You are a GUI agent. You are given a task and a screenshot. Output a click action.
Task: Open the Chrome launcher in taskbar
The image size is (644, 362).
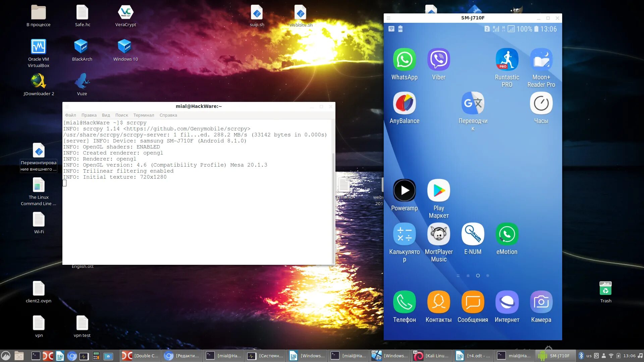(x=71, y=356)
